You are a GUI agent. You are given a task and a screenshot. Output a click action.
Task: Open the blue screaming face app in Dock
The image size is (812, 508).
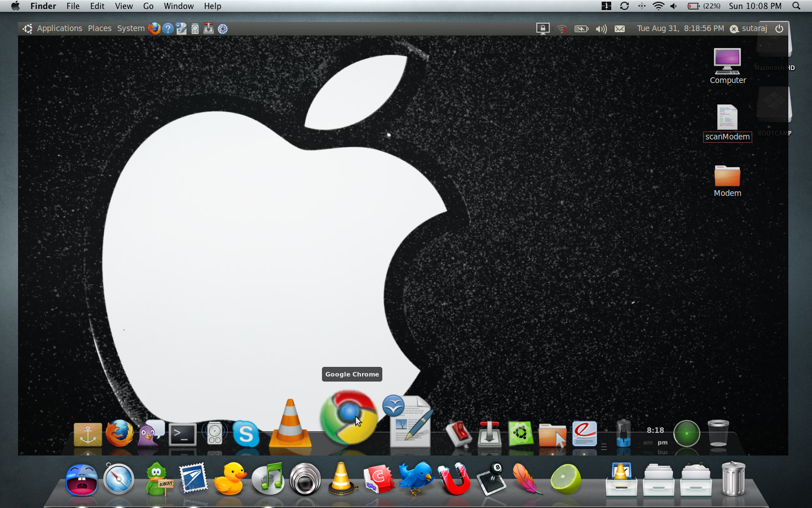(x=82, y=480)
